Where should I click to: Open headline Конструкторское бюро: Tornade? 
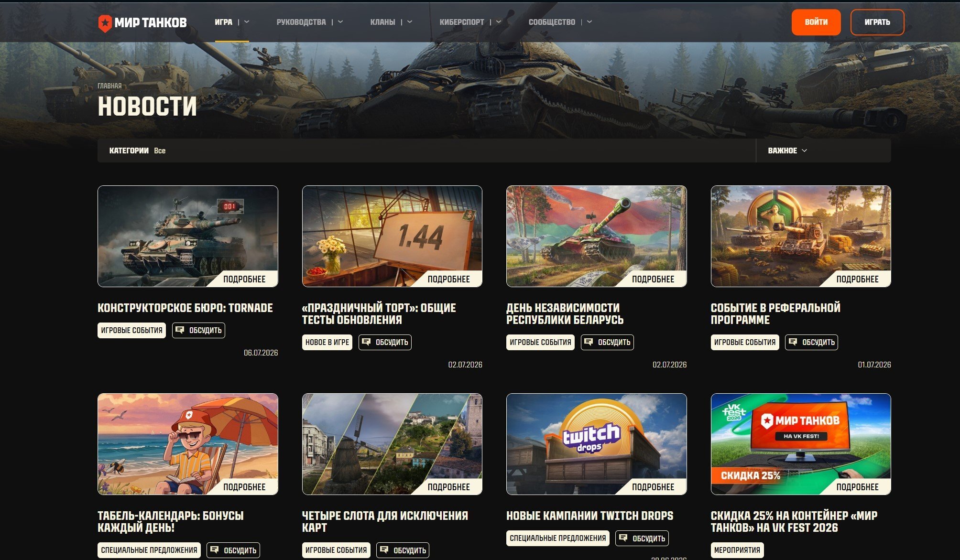(185, 308)
